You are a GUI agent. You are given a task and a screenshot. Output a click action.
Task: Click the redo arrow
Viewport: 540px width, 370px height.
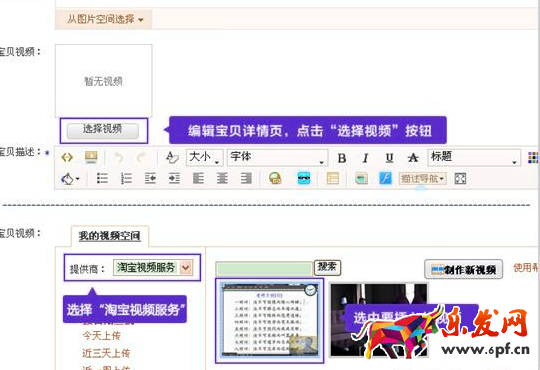(x=141, y=158)
